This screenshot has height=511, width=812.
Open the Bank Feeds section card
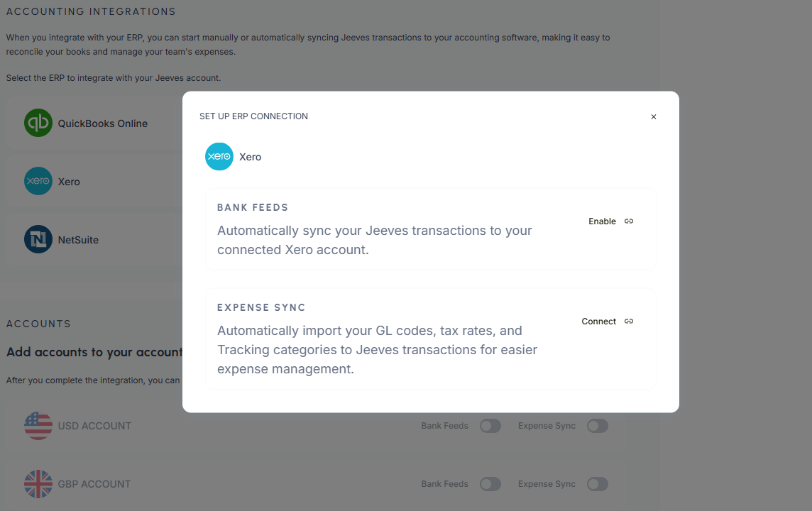point(397,230)
